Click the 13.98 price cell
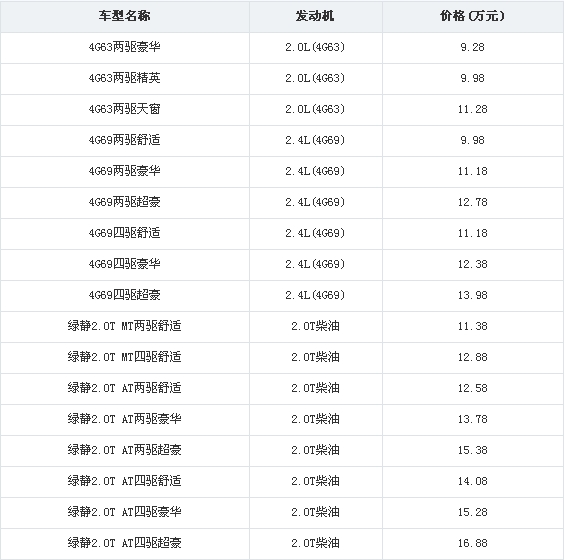Viewport: 564px width, 560px height. point(472,295)
